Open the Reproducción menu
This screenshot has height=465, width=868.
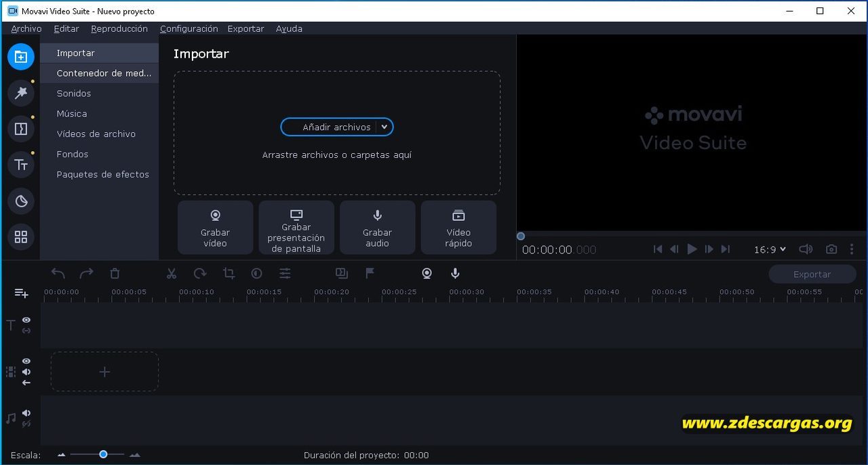pos(119,28)
